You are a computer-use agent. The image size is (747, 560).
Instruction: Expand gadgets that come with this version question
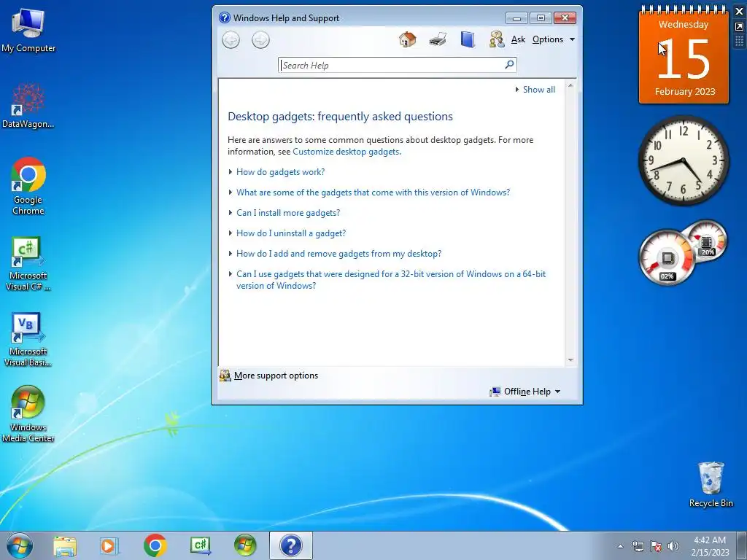pos(373,192)
